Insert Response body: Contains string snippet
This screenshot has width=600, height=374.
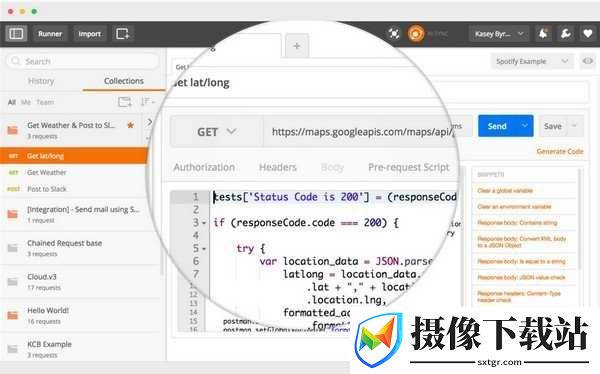pos(517,223)
